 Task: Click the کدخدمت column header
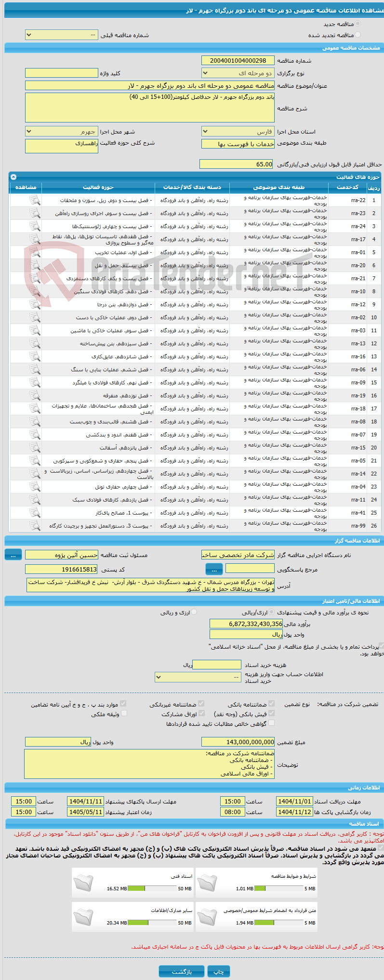point(347,187)
